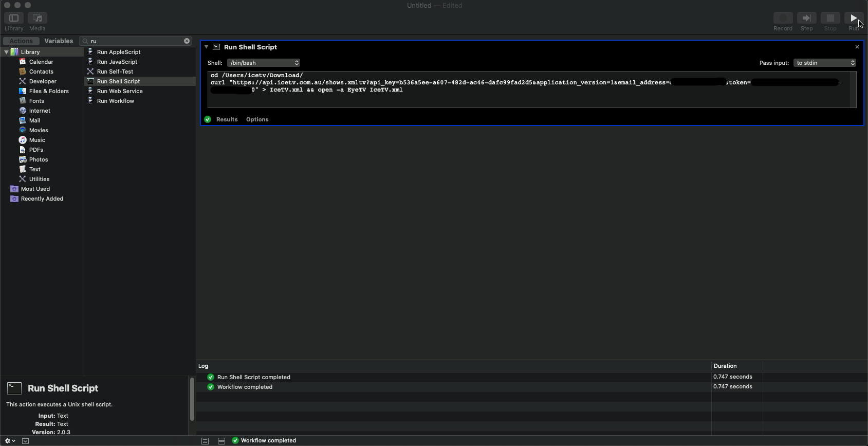
Task: Remove the Run Shell Script action
Action: [x=857, y=47]
